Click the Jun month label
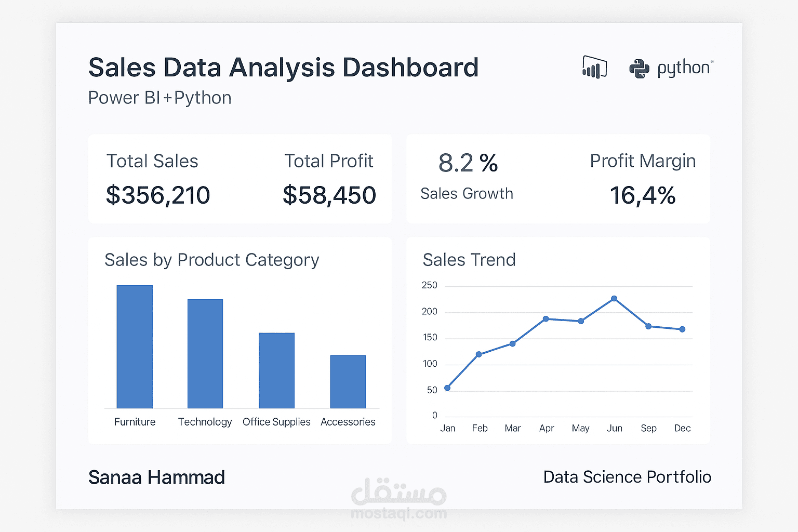 (615, 428)
